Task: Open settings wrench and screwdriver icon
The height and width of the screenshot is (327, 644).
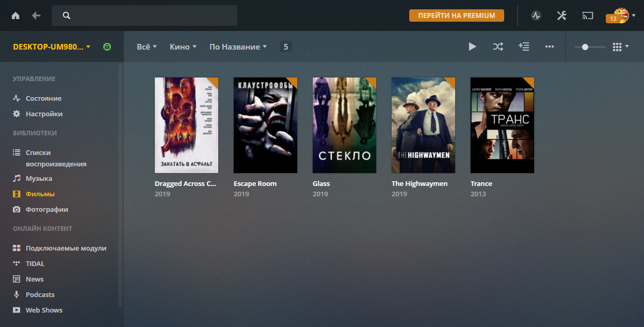Action: click(x=562, y=15)
